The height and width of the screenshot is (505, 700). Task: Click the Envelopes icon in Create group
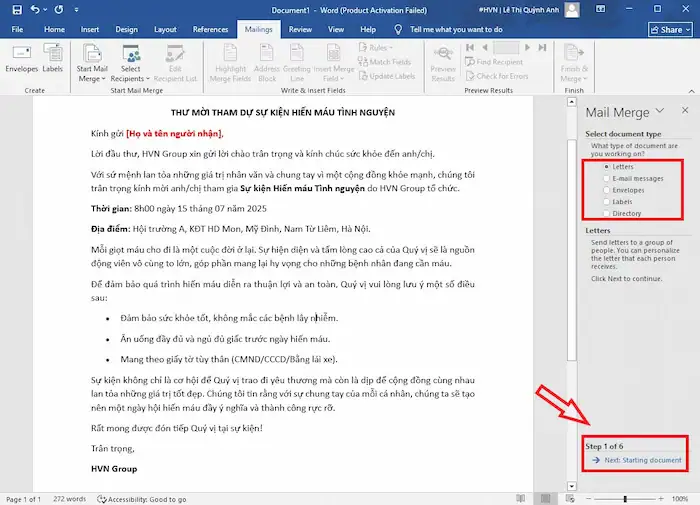tap(21, 57)
